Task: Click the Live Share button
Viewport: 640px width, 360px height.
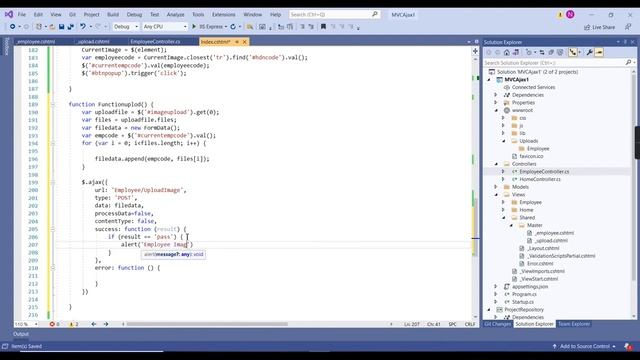Action: (599, 27)
